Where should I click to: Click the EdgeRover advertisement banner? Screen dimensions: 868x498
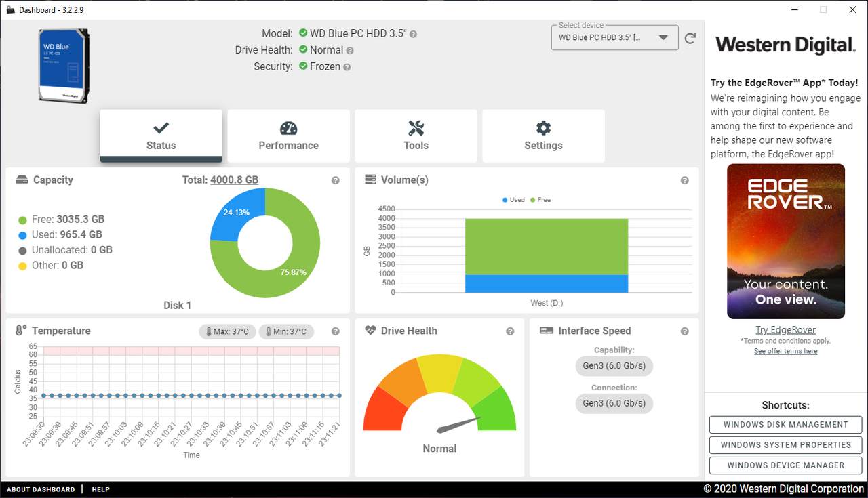786,241
